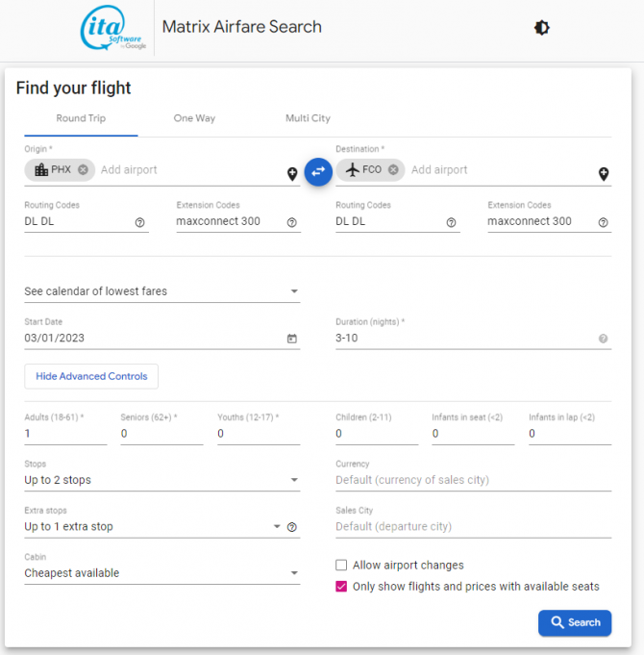Click the airplane icon on FCO chip
Screen dimensions: 644x655
point(353,169)
